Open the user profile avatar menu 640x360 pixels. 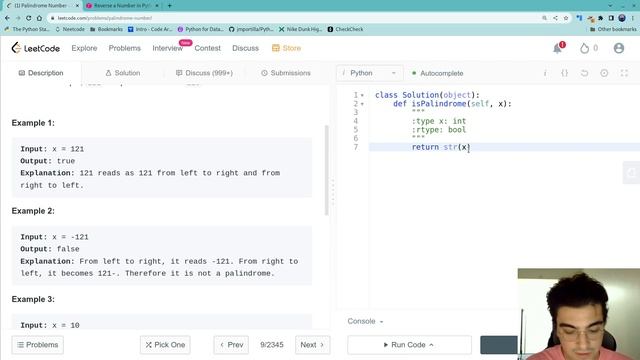(619, 48)
